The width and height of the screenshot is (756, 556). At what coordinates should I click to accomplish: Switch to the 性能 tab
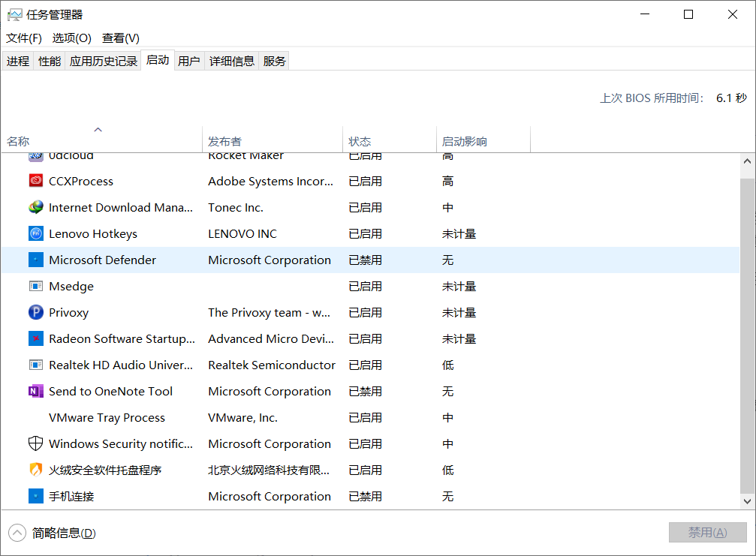pyautogui.click(x=50, y=62)
